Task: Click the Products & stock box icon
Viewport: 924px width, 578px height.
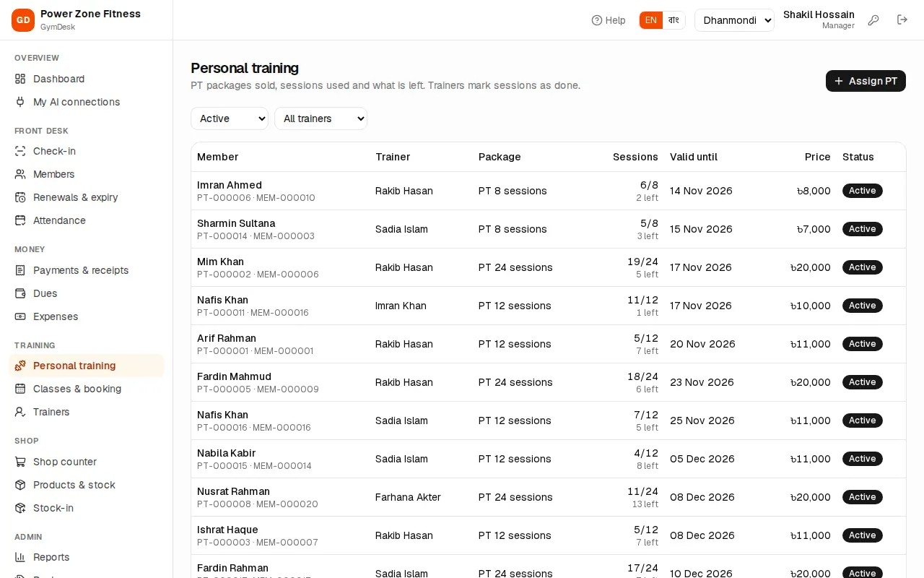Action: coord(20,485)
